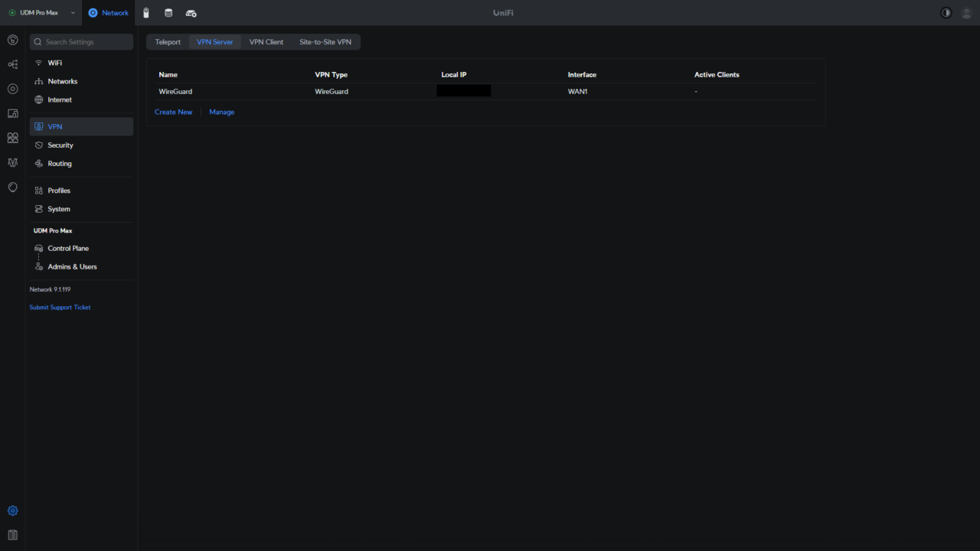The image size is (980, 551).
Task: Switch to the Protect app icon in the top bar
Action: pyautogui.click(x=146, y=13)
